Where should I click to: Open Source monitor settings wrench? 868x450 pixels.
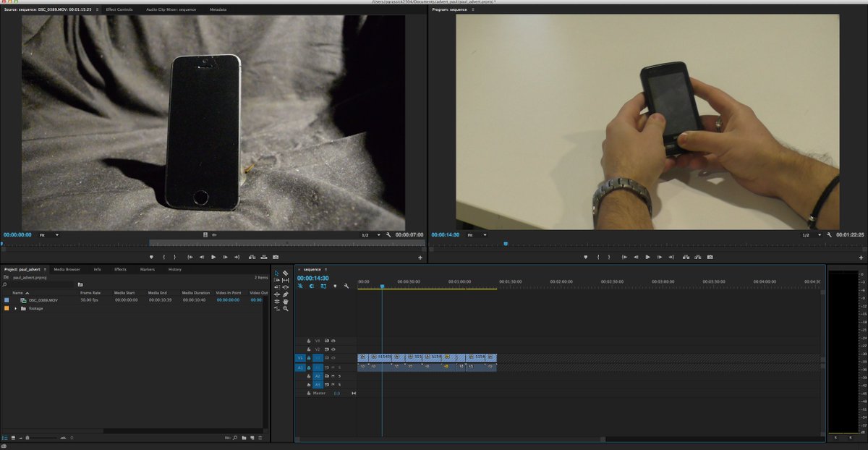click(388, 235)
